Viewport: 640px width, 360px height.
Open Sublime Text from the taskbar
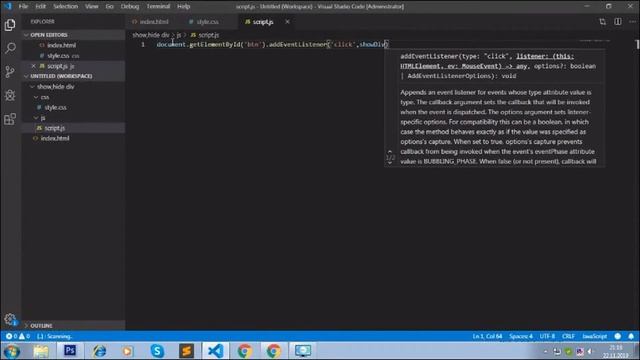click(186, 351)
